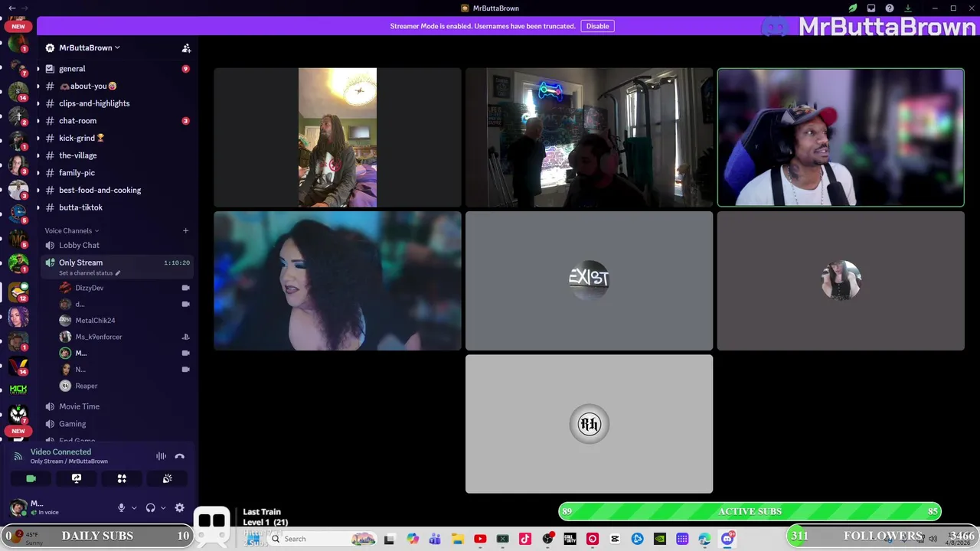The image size is (980, 551).
Task: Click the camera icon beside DizzyDev
Action: pos(185,288)
